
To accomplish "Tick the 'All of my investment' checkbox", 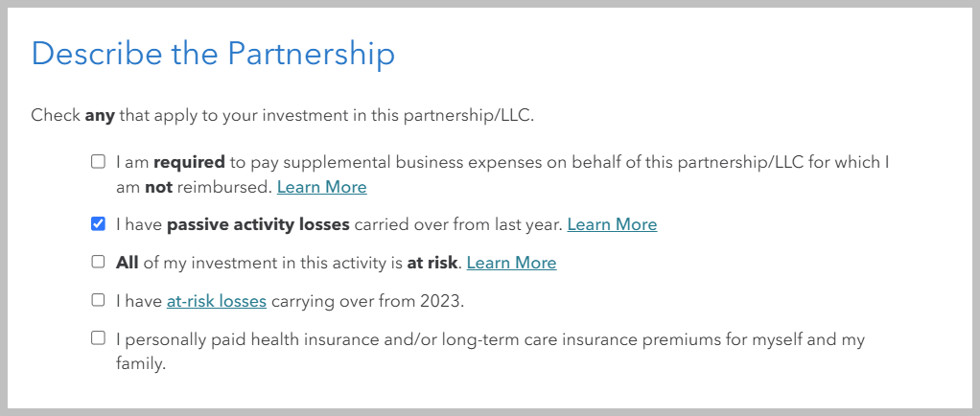I will click(98, 262).
